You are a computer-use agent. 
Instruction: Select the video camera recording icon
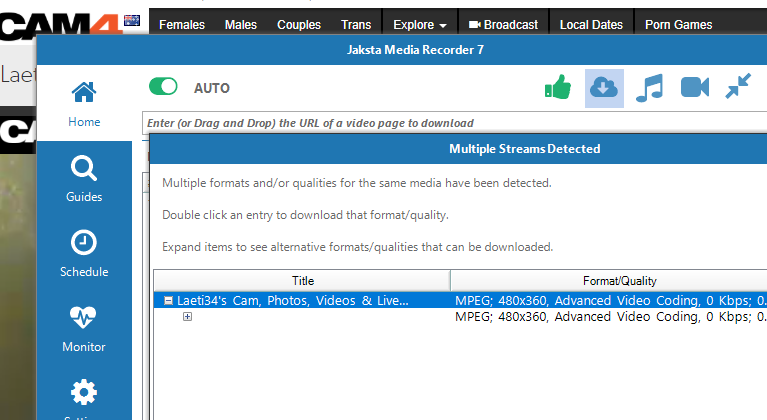tap(695, 88)
